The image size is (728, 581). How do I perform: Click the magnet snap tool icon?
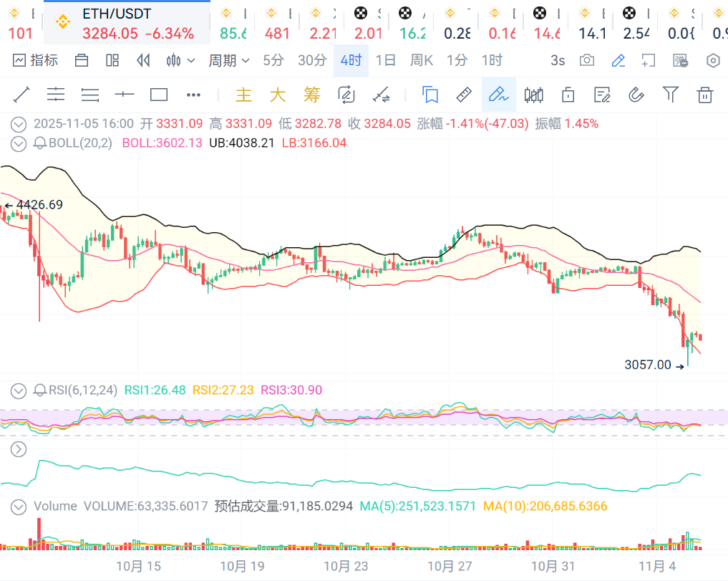(636, 95)
